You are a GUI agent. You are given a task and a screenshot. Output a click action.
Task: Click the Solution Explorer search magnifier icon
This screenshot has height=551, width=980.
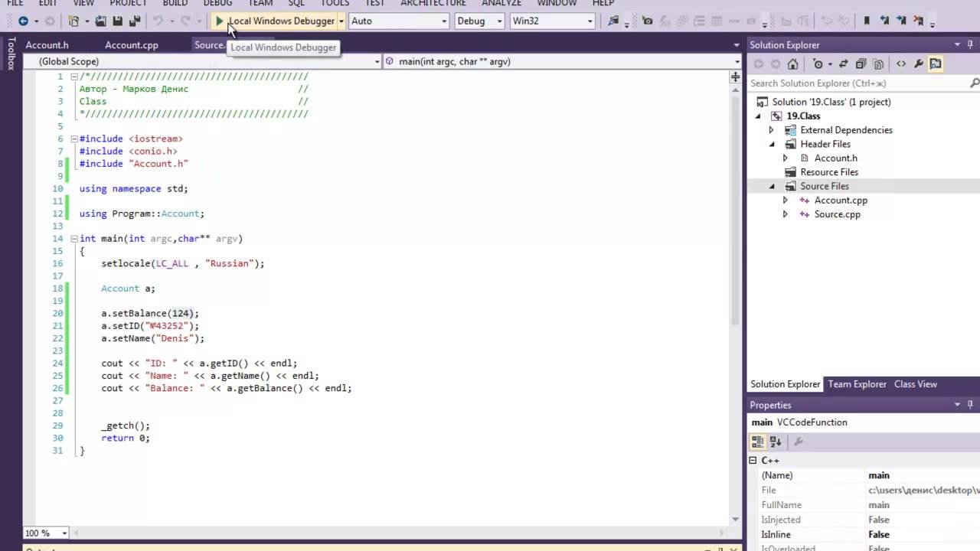tap(974, 83)
